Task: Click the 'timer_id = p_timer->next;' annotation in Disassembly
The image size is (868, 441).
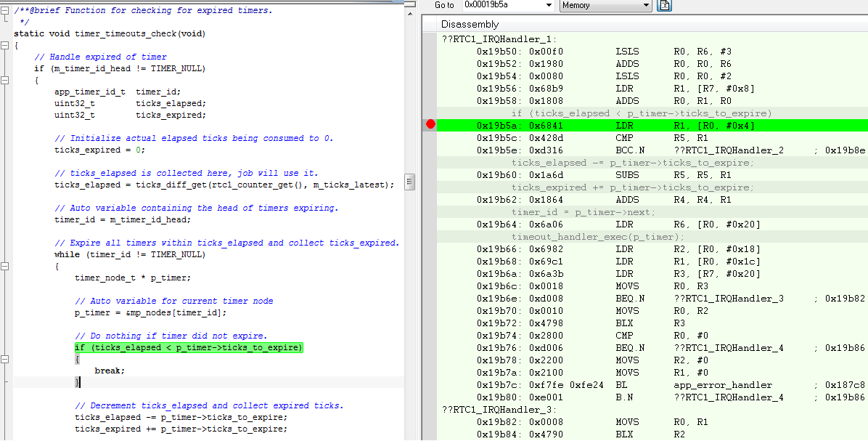Action: [584, 212]
